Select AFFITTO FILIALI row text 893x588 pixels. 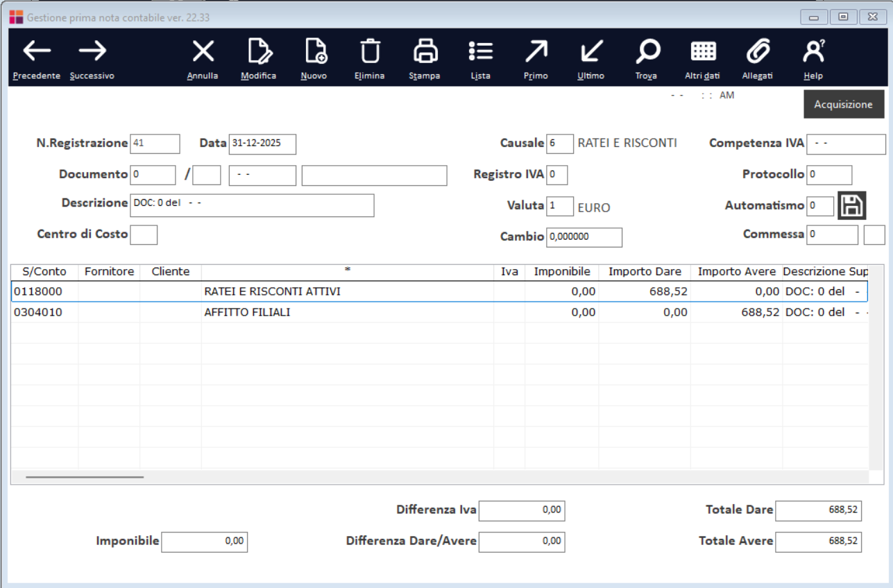click(x=247, y=313)
